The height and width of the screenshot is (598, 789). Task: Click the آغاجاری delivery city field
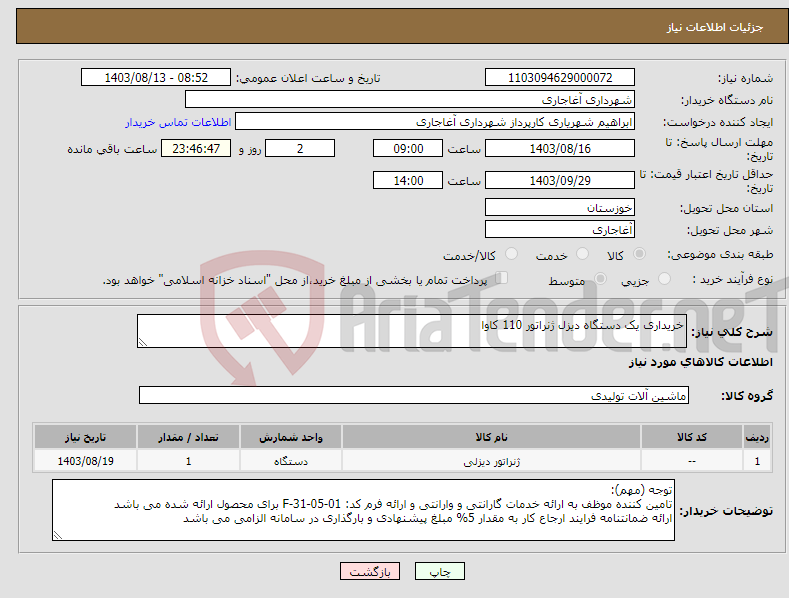pyautogui.click(x=560, y=230)
